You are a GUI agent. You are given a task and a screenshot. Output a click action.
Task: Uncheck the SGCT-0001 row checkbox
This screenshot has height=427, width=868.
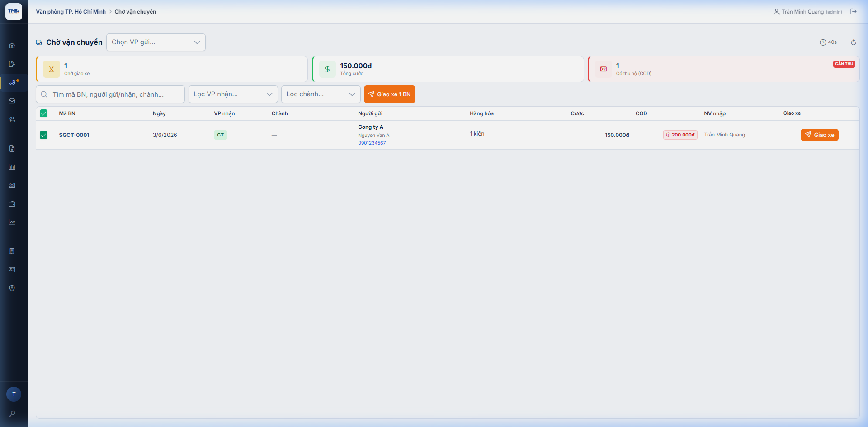point(44,135)
